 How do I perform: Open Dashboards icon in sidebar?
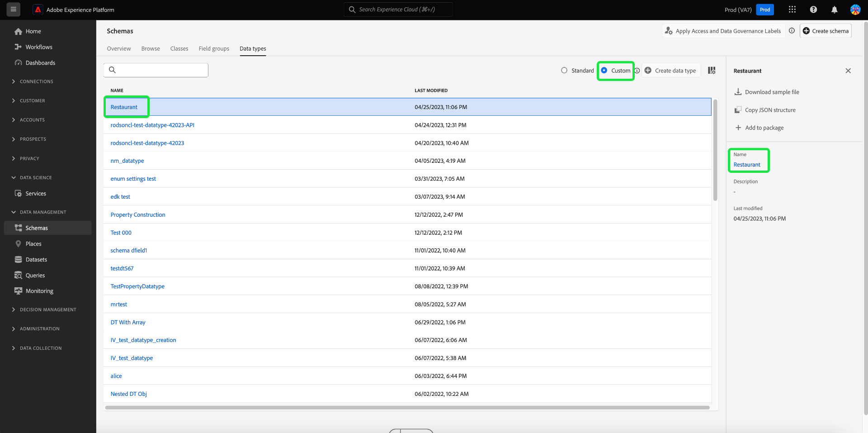click(x=18, y=63)
